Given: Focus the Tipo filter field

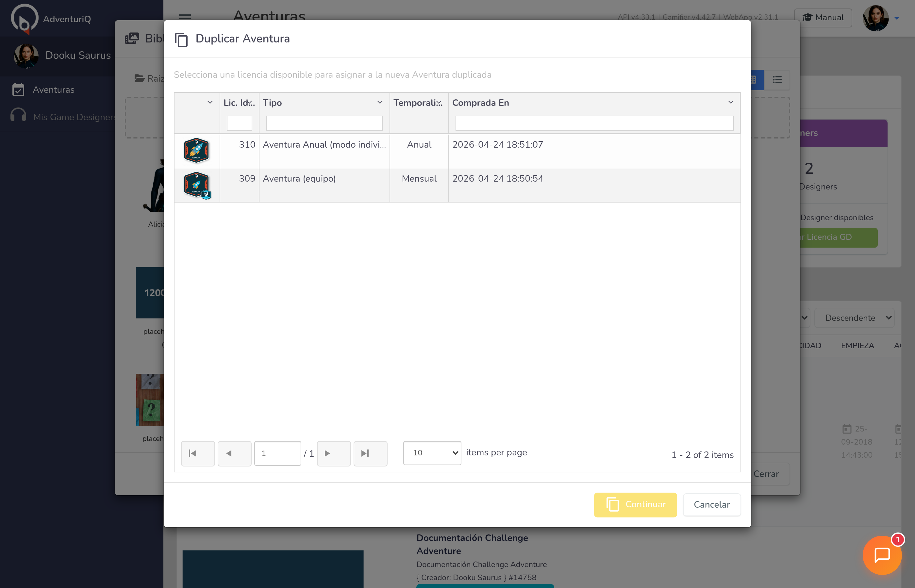Looking at the screenshot, I should (324, 123).
